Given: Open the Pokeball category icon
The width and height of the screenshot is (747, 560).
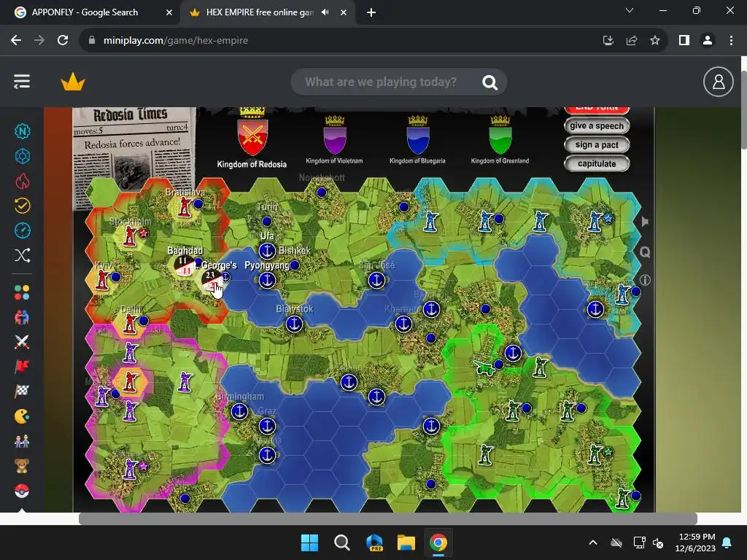Looking at the screenshot, I should coord(22,491).
